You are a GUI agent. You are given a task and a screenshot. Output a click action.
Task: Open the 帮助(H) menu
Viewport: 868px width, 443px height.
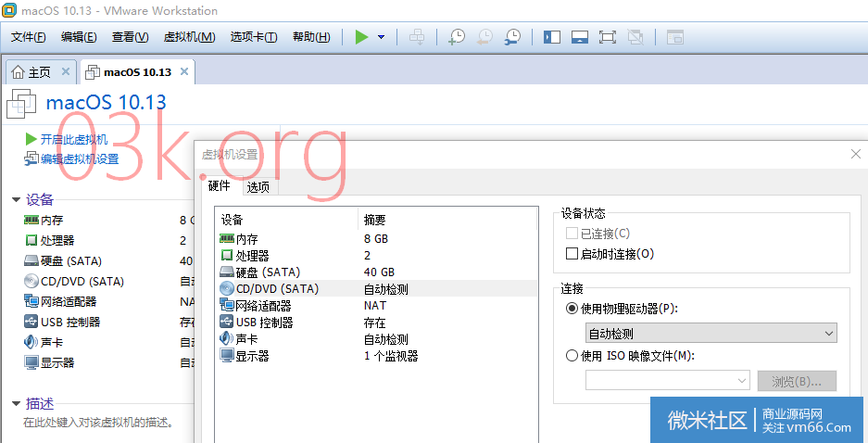coord(311,37)
